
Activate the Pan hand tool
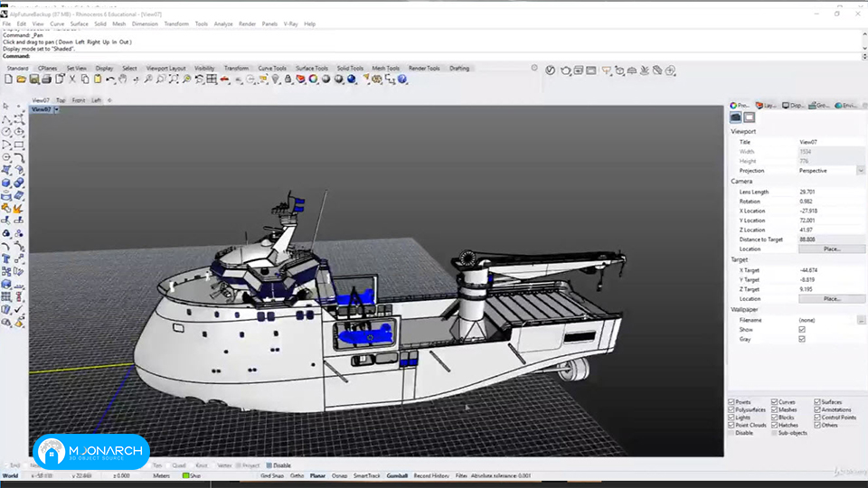click(x=123, y=80)
